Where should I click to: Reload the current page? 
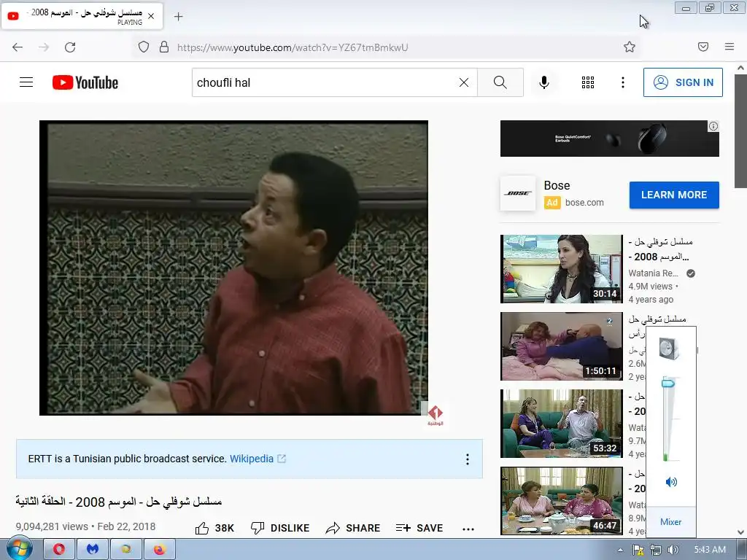pyautogui.click(x=70, y=47)
